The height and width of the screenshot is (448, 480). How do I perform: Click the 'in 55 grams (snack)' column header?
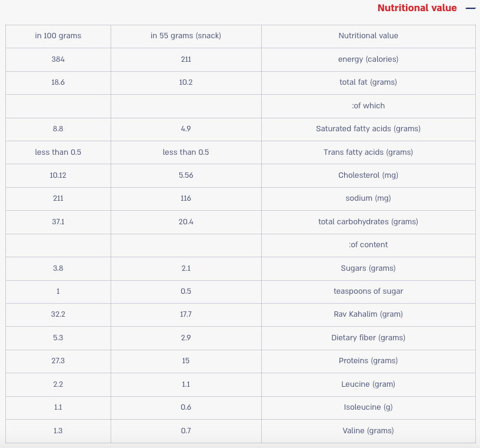[x=186, y=36]
